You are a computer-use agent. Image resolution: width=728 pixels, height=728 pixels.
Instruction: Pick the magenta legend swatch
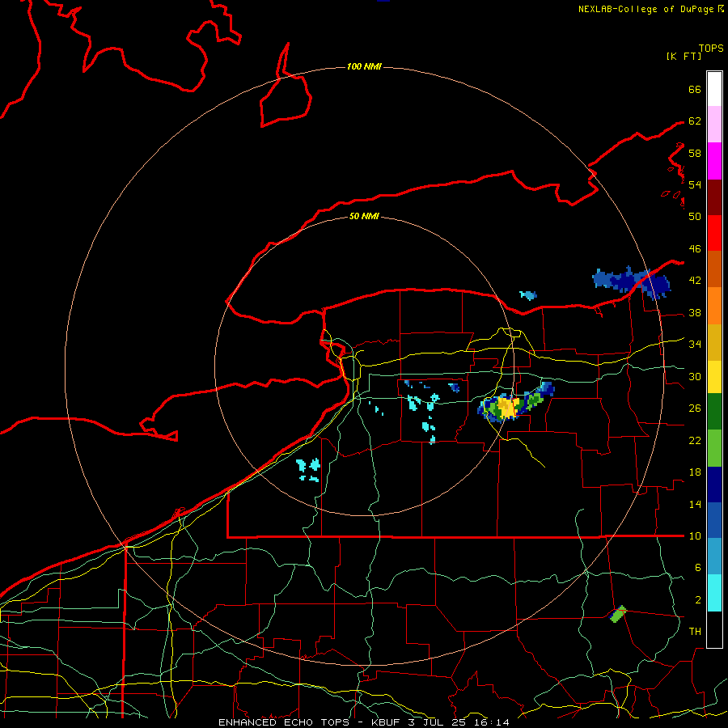(714, 161)
